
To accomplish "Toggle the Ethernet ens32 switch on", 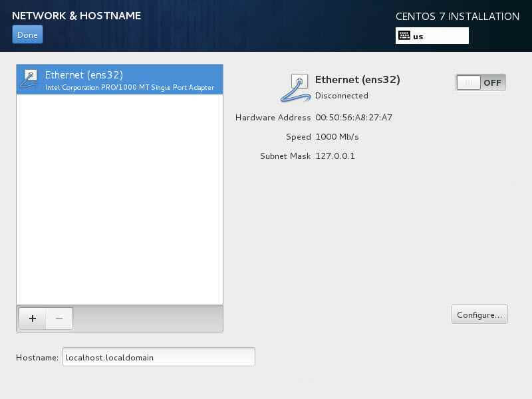I will coord(481,82).
